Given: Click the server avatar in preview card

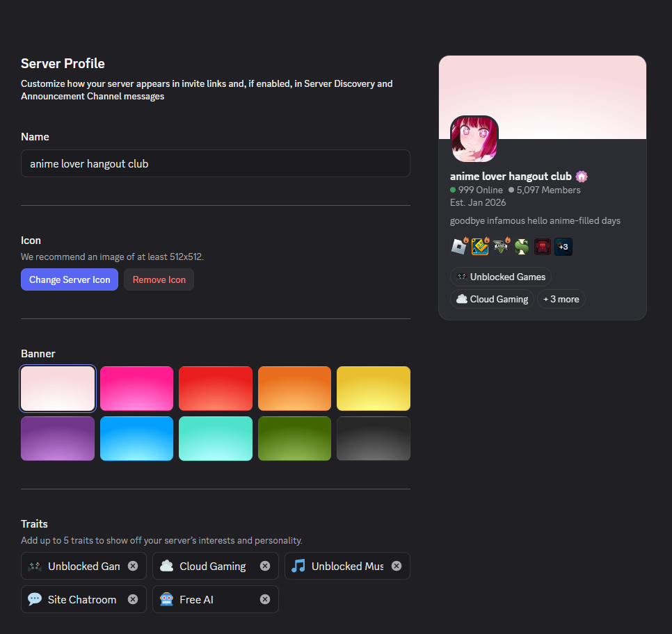Looking at the screenshot, I should 474,139.
